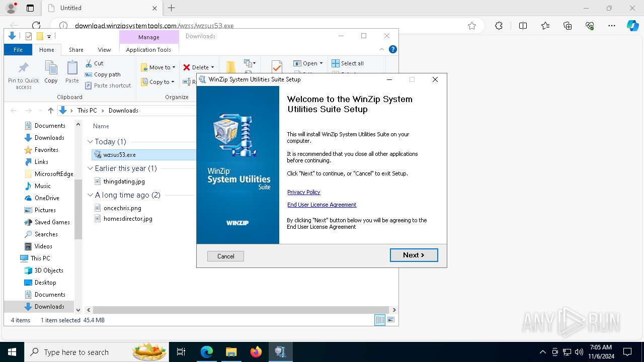Open the Open button dropdown
Screen dimensions: 644x362
point(321,63)
